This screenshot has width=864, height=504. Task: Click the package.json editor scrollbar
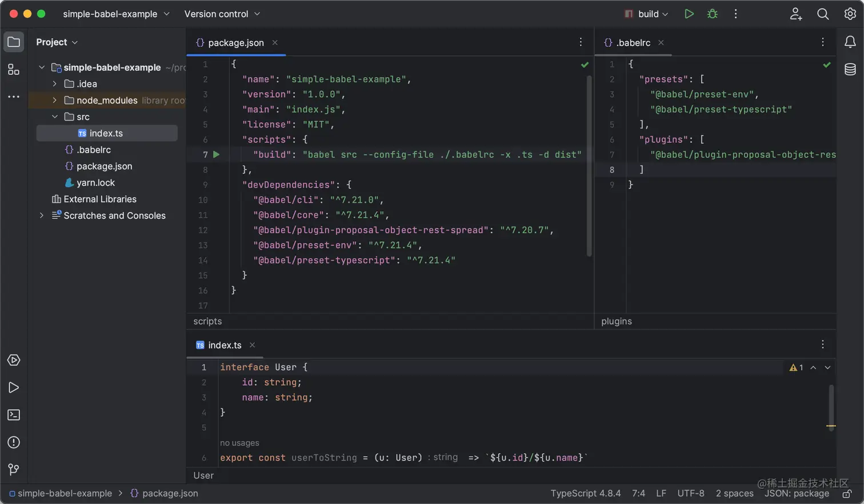pyautogui.click(x=589, y=166)
